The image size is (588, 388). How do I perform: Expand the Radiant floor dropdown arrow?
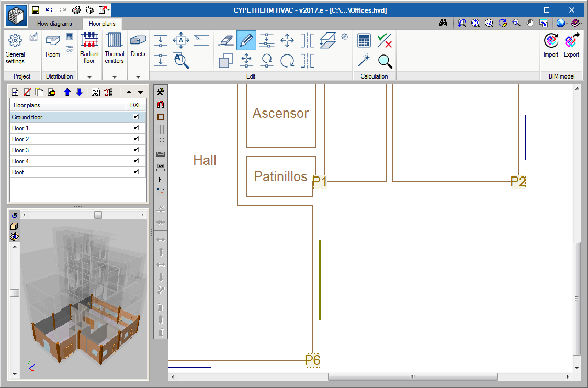coord(89,77)
